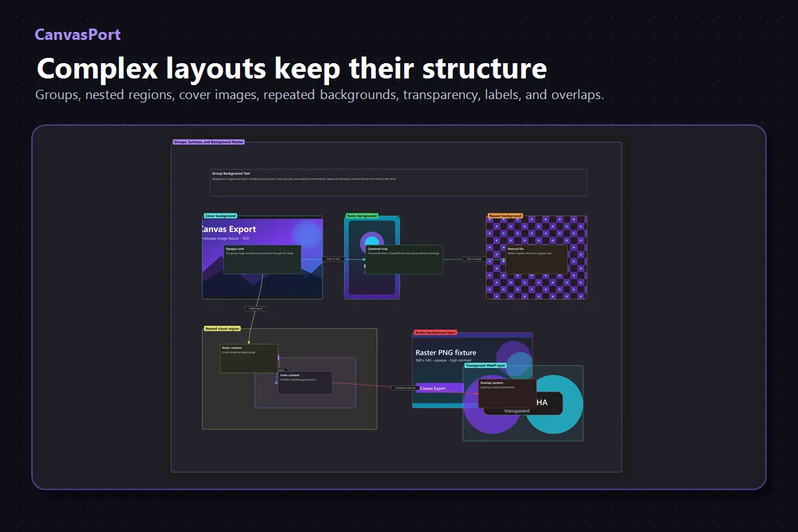Click the 'Nested visual region' group label

coord(222,329)
